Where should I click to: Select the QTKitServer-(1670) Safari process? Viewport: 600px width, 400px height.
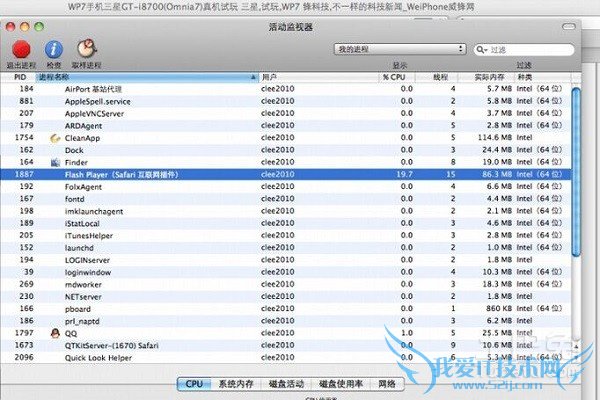(285, 345)
